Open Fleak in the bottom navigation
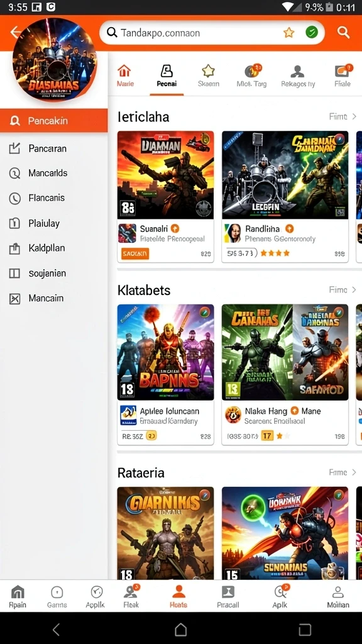Viewport: 362px width, 644px height. (x=131, y=597)
